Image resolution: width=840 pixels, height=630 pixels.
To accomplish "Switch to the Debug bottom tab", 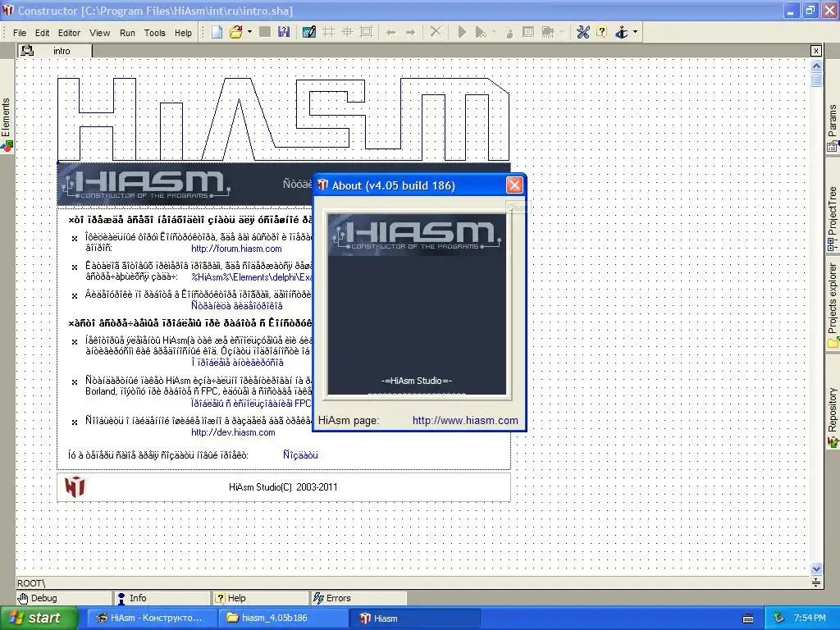I will (63, 598).
